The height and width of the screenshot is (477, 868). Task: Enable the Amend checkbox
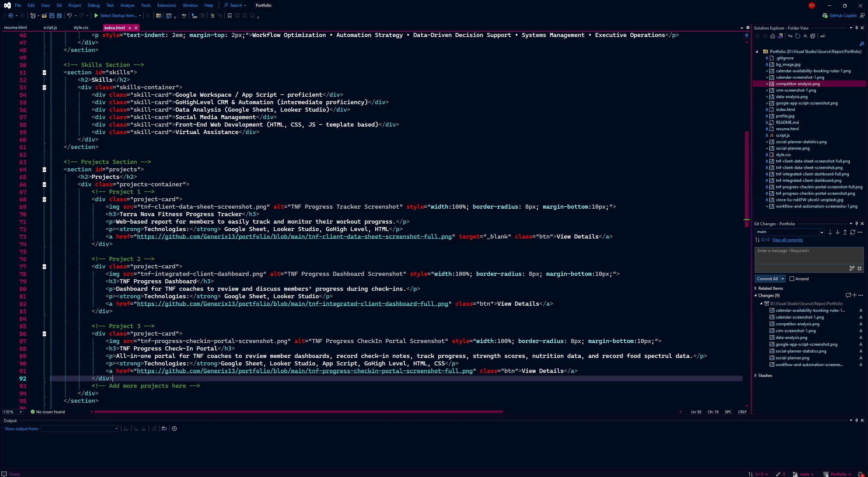click(x=792, y=279)
